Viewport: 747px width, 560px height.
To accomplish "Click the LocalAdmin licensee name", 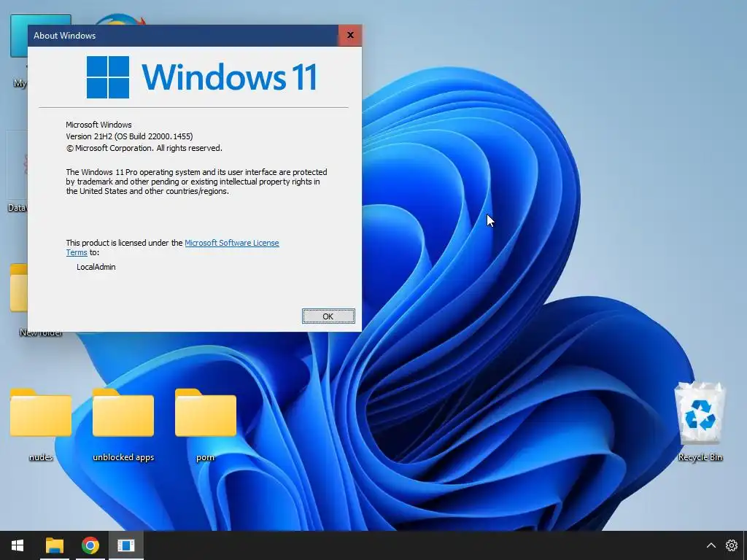I will (96, 267).
